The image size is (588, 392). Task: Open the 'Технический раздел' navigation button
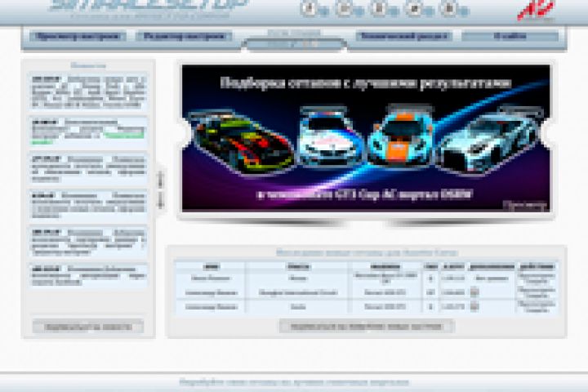[x=404, y=37]
